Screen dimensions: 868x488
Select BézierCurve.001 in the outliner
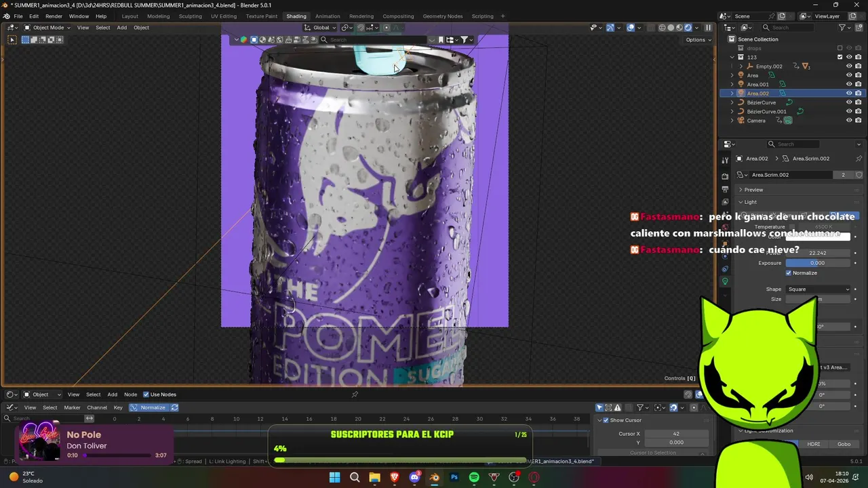click(766, 111)
